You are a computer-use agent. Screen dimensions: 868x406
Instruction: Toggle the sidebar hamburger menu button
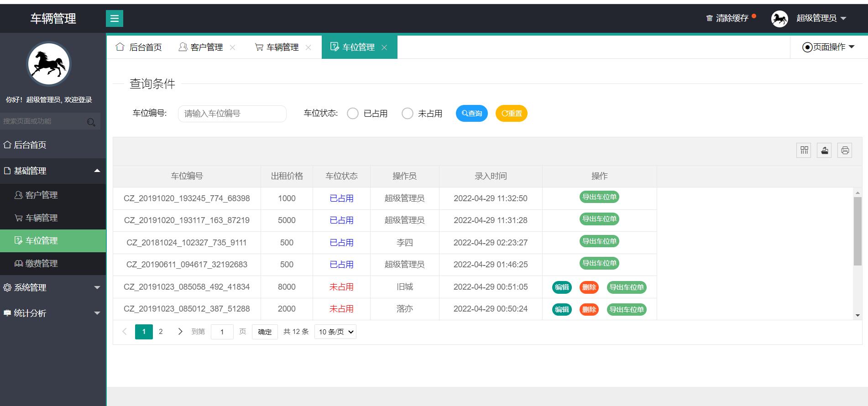[x=115, y=18]
